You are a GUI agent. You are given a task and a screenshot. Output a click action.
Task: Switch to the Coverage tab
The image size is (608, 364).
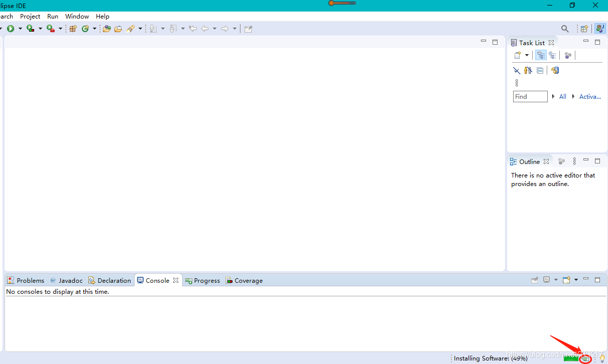pyautogui.click(x=244, y=280)
